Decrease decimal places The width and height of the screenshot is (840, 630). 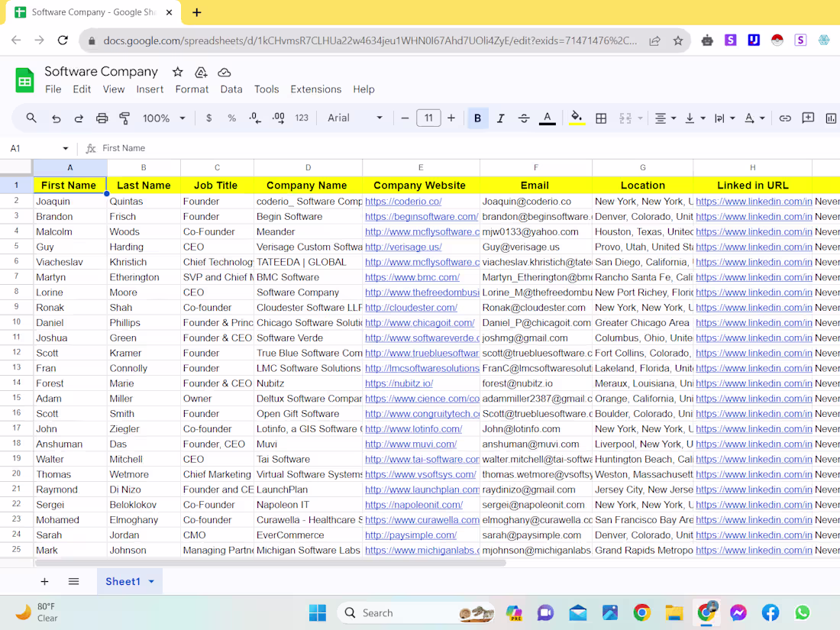click(x=255, y=118)
